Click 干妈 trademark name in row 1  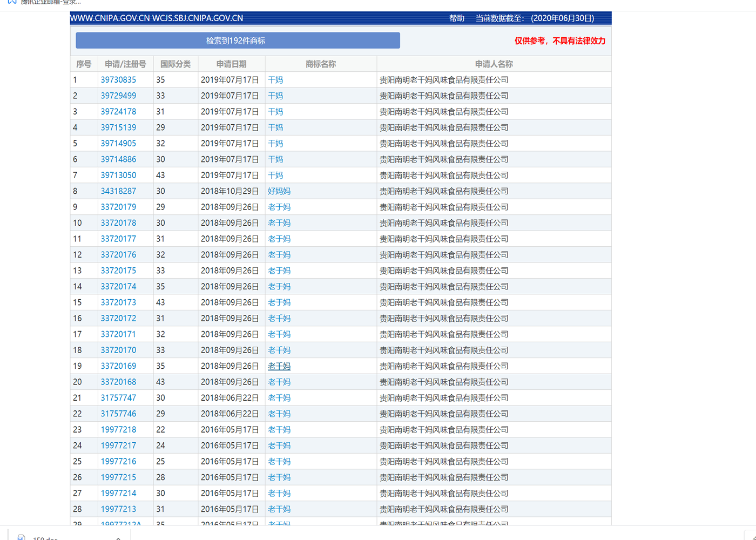coord(275,80)
